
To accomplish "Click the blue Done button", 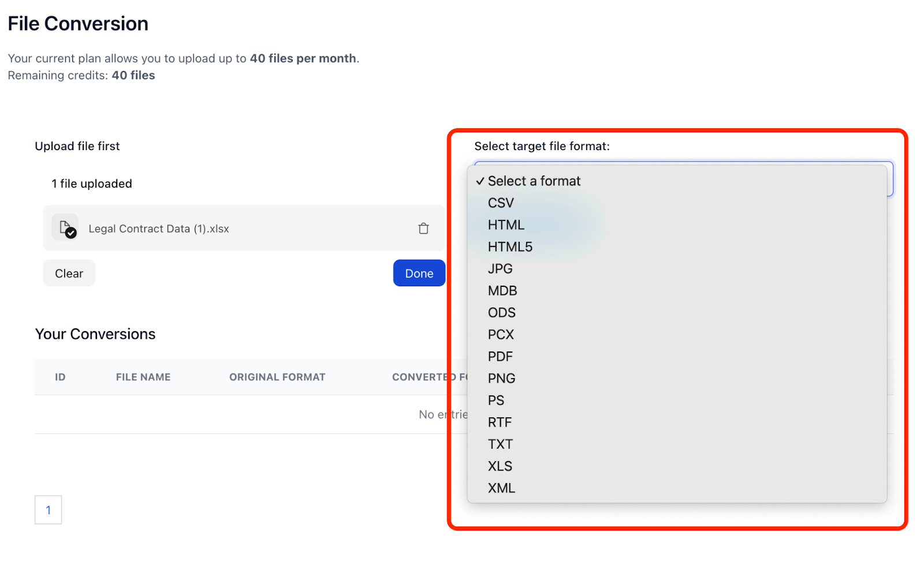I will 419,274.
